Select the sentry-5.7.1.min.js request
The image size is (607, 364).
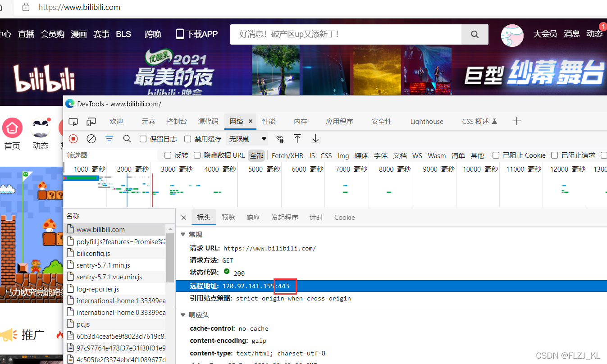(x=114, y=265)
